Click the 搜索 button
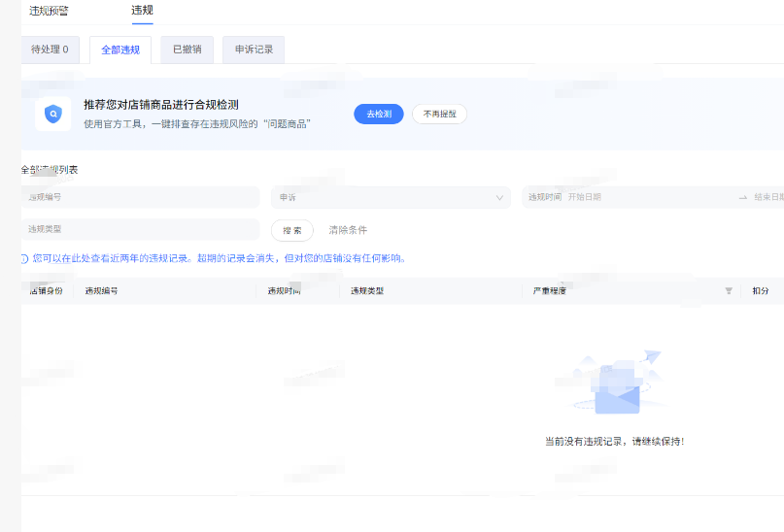This screenshot has height=532, width=784. click(x=292, y=230)
